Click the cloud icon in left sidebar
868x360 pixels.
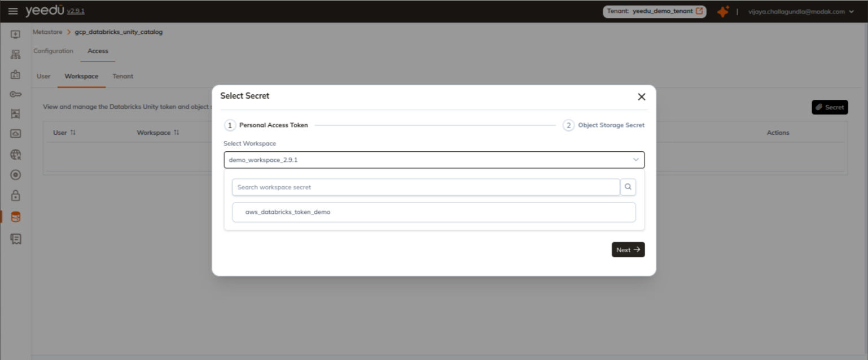16,134
